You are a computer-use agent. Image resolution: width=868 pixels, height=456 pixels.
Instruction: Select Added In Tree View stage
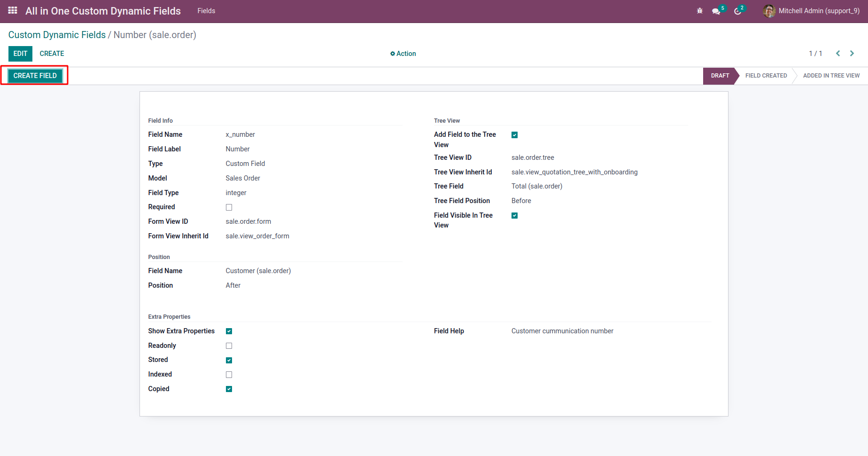[831, 76]
